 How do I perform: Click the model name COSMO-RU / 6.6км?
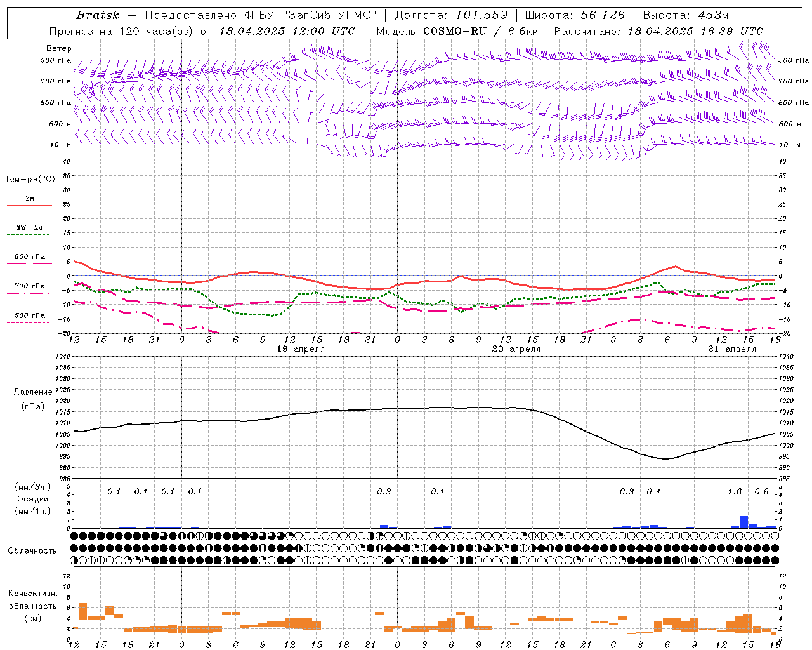(x=481, y=31)
